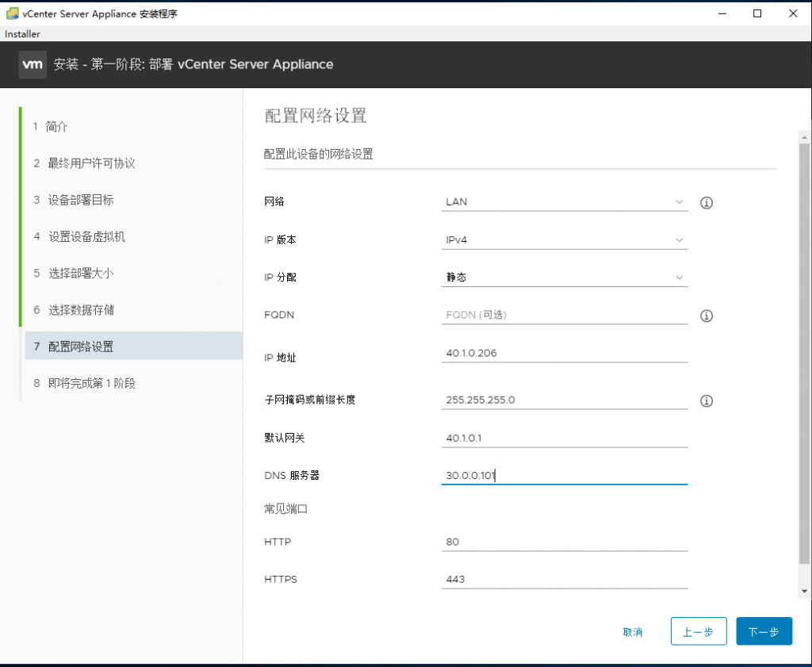The image size is (812, 667).
Task: Click the HTTPS port field 443
Action: 565,579
